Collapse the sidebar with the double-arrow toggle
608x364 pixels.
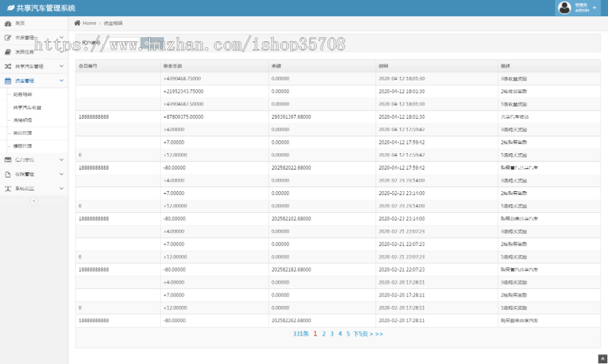click(34, 201)
